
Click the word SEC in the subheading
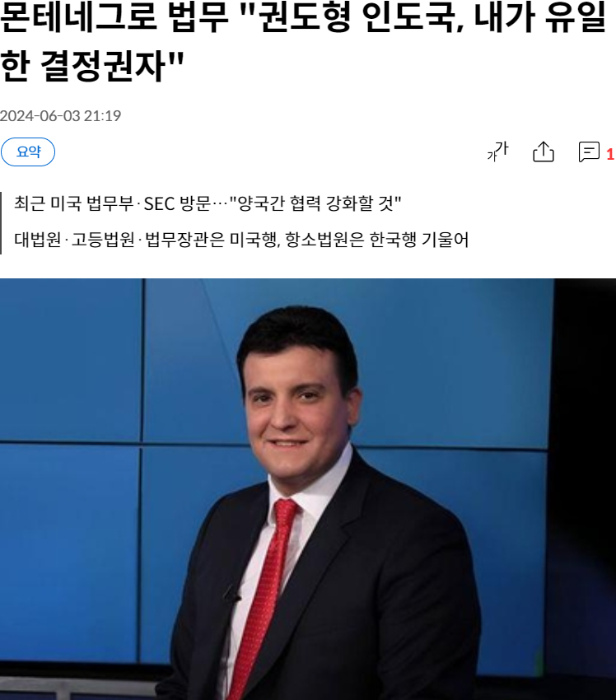coord(159,204)
